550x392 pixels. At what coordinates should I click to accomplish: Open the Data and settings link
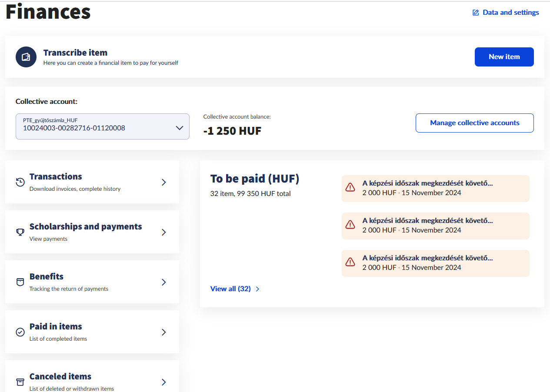pos(510,13)
